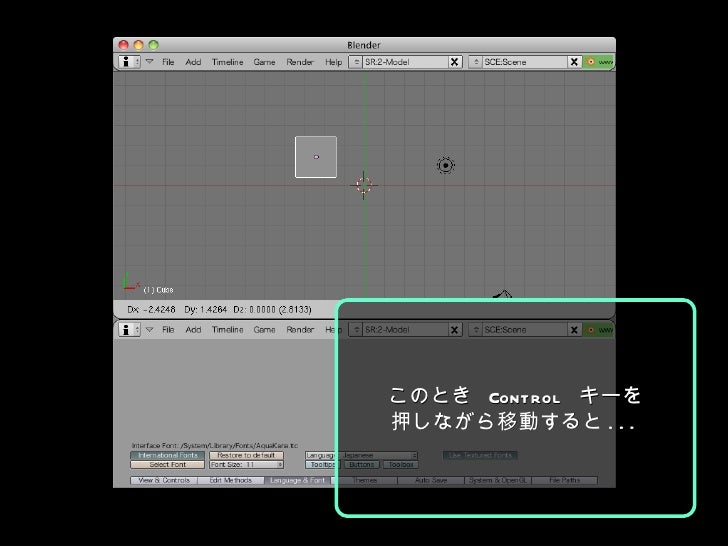The height and width of the screenshot is (546, 728).
Task: Browse screens button beside SR:2-Model in 3D view header
Action: [x=356, y=62]
